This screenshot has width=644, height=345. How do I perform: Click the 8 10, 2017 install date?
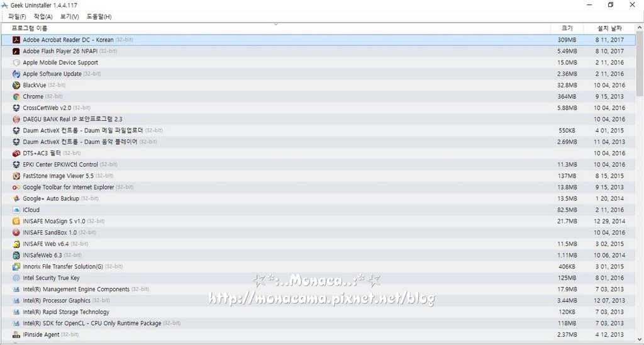coord(609,52)
